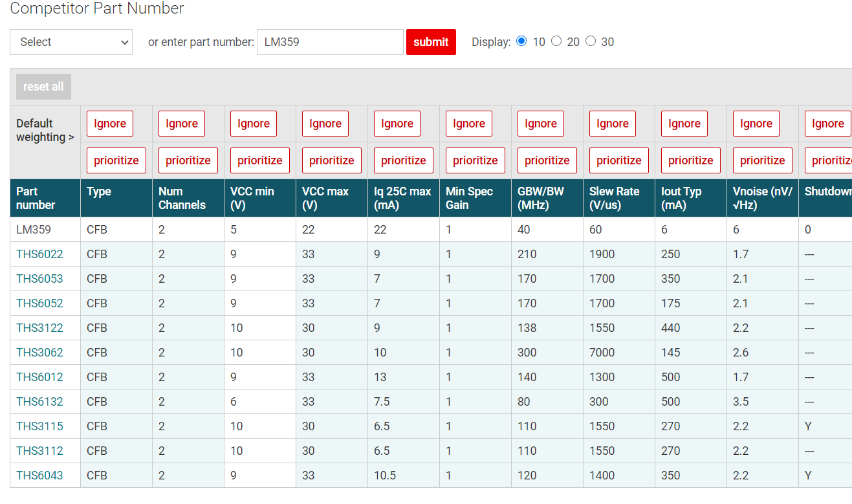Open the THS6132 part link
This screenshot has height=504, width=852.
click(39, 402)
